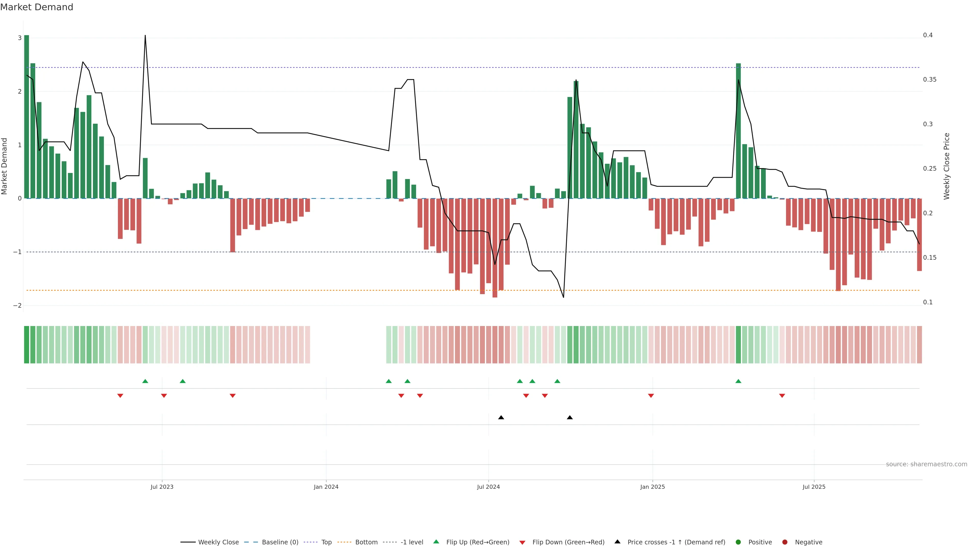Click the last red Flip Down triangle marker

pos(782,396)
